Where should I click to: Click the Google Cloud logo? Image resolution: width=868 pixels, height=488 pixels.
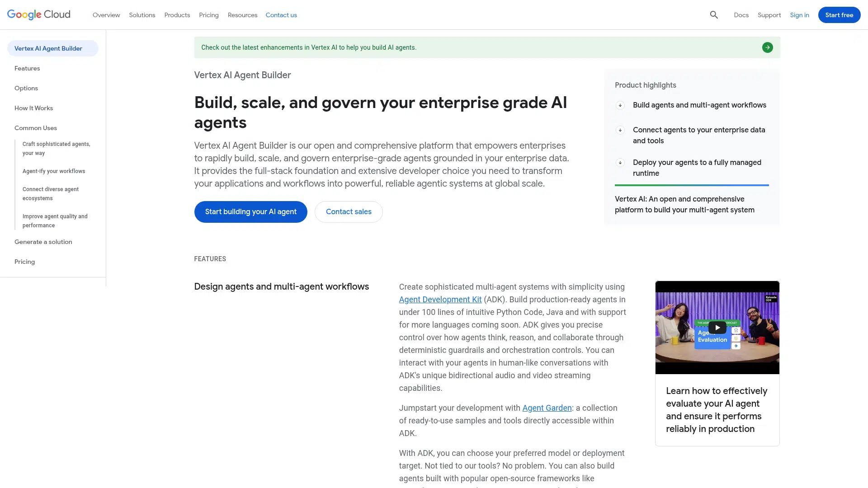(39, 15)
